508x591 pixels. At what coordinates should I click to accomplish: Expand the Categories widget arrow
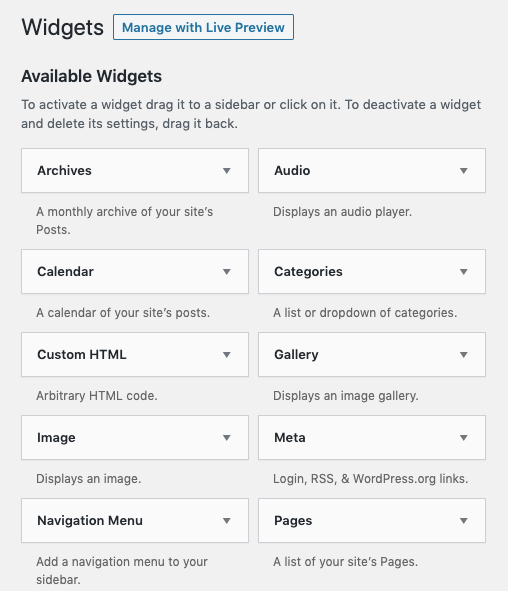click(x=464, y=272)
